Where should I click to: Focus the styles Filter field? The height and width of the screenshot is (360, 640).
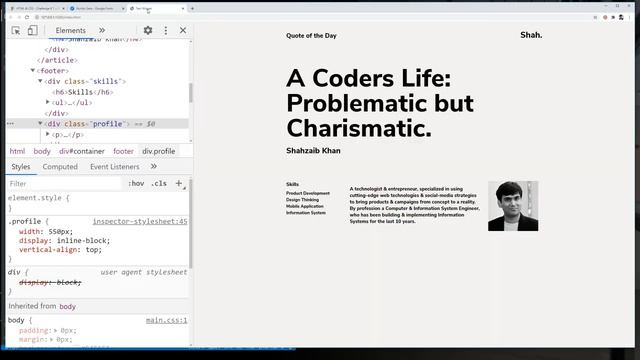pyautogui.click(x=65, y=184)
